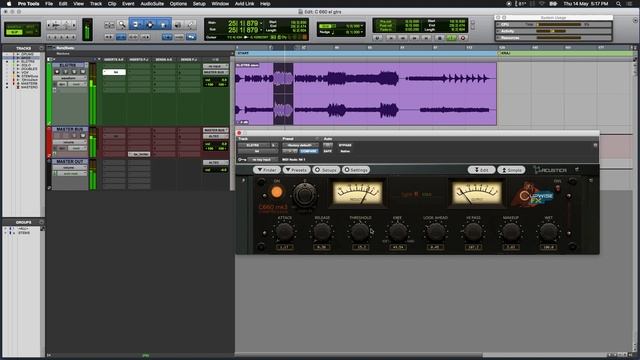Click the plug-in SAFE automation button

[x=327, y=151]
